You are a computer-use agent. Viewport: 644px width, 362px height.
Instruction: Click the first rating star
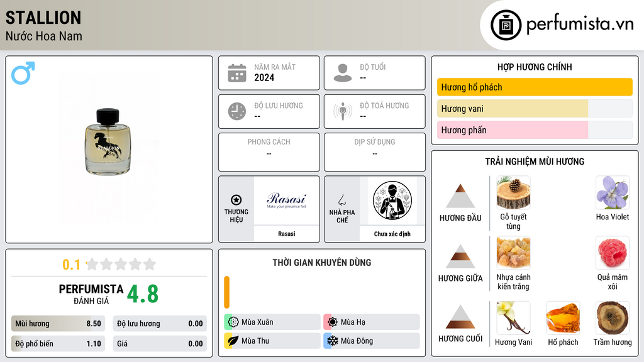point(92,264)
